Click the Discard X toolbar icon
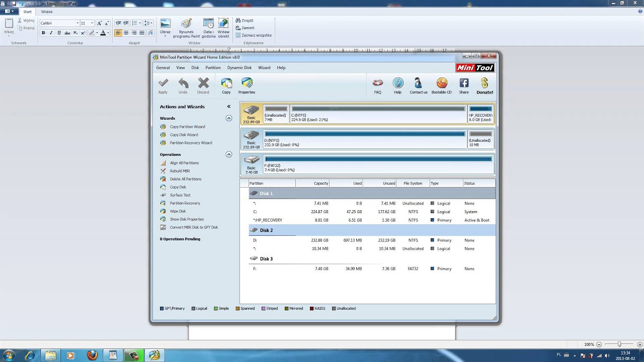The height and width of the screenshot is (362, 644). point(203,85)
